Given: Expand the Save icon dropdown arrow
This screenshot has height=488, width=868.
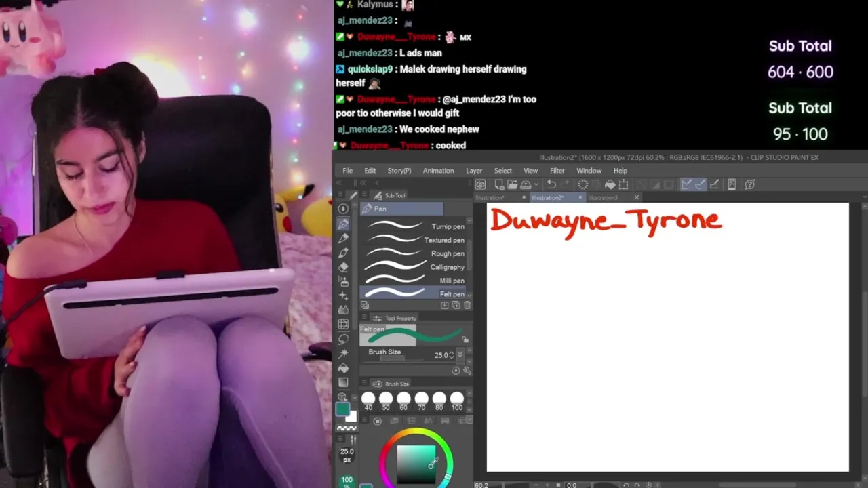Looking at the screenshot, I should 535,184.
